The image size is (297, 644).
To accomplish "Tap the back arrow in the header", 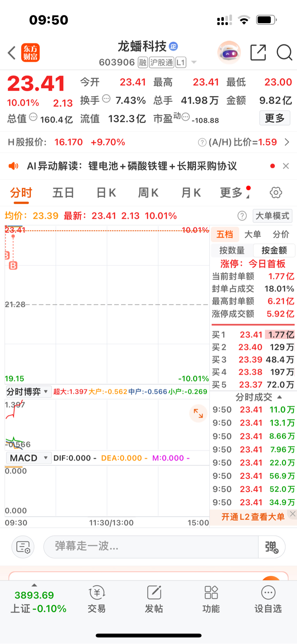I will click(x=12, y=53).
